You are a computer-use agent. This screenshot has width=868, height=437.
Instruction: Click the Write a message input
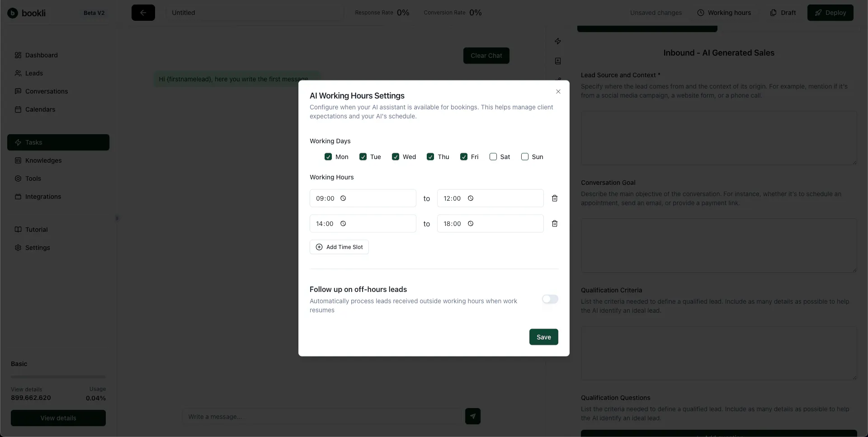pos(321,417)
